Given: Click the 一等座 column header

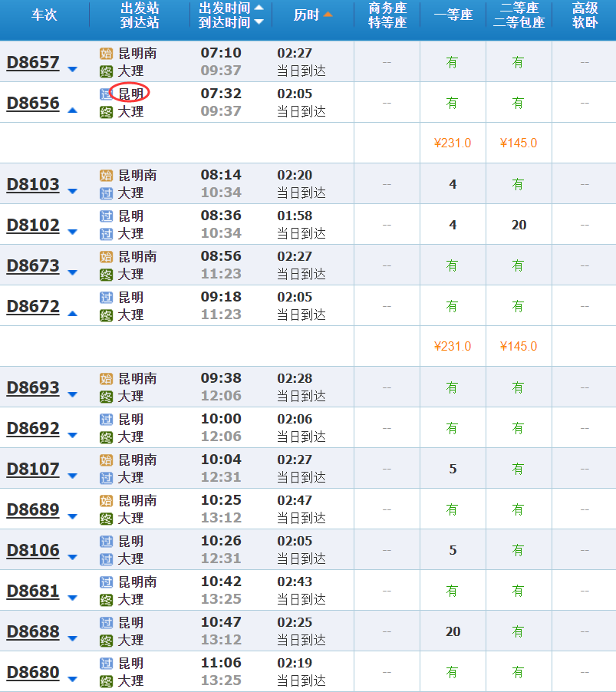Looking at the screenshot, I should coord(453,15).
